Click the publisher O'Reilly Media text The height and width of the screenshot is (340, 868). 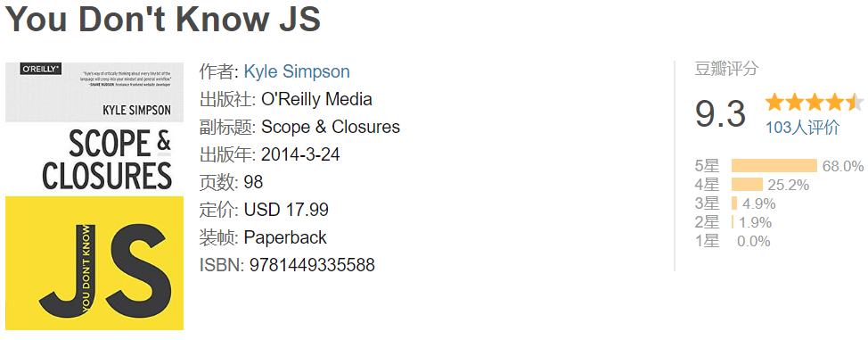tap(316, 99)
